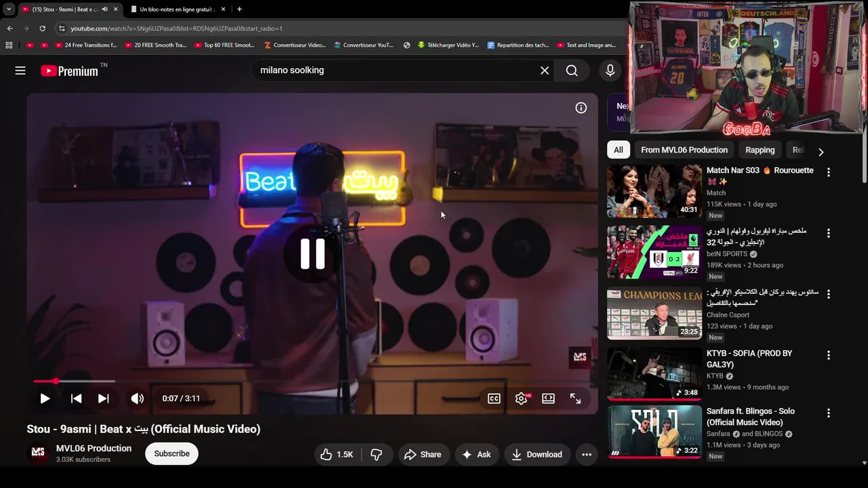This screenshot has width=868, height=488.
Task: Open options for Match Nar S03 video
Action: click(828, 172)
